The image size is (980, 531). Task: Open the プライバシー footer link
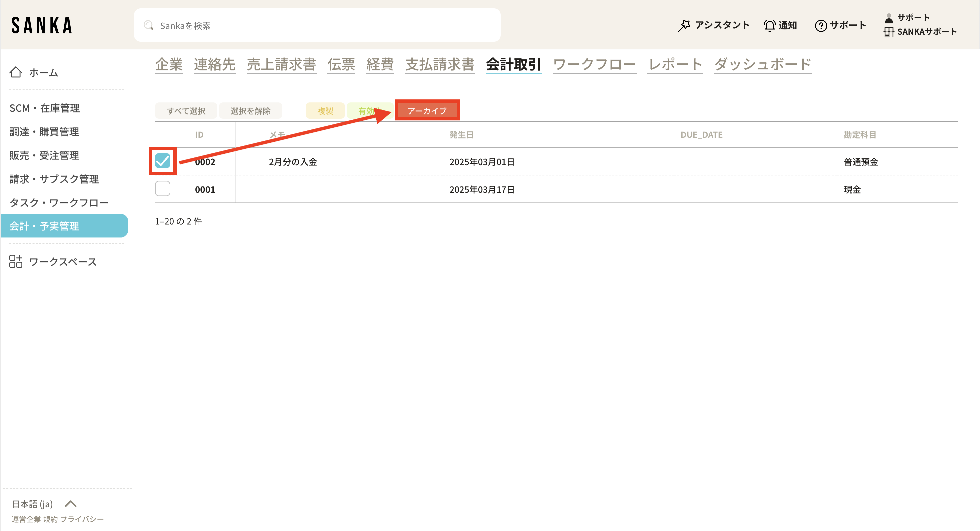click(82, 519)
